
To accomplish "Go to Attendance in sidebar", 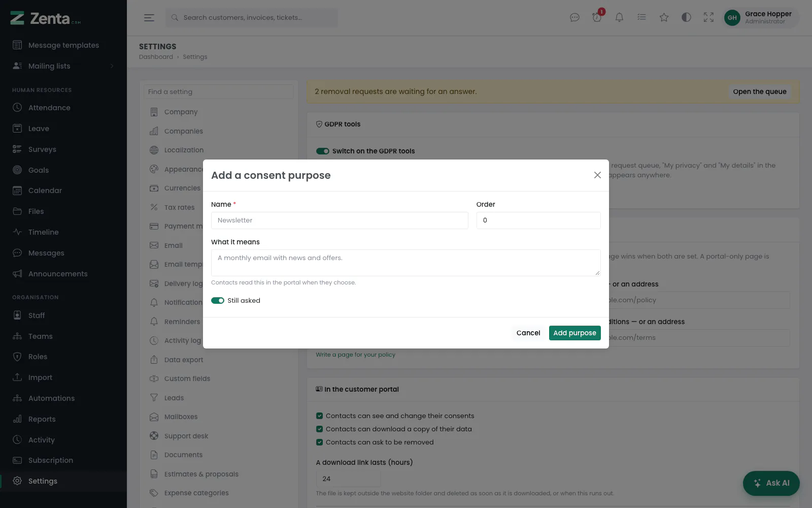I will pyautogui.click(x=63, y=108).
